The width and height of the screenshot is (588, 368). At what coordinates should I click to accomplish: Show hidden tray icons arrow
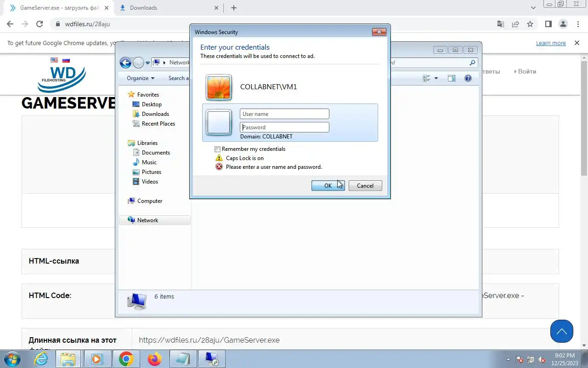tap(508, 359)
